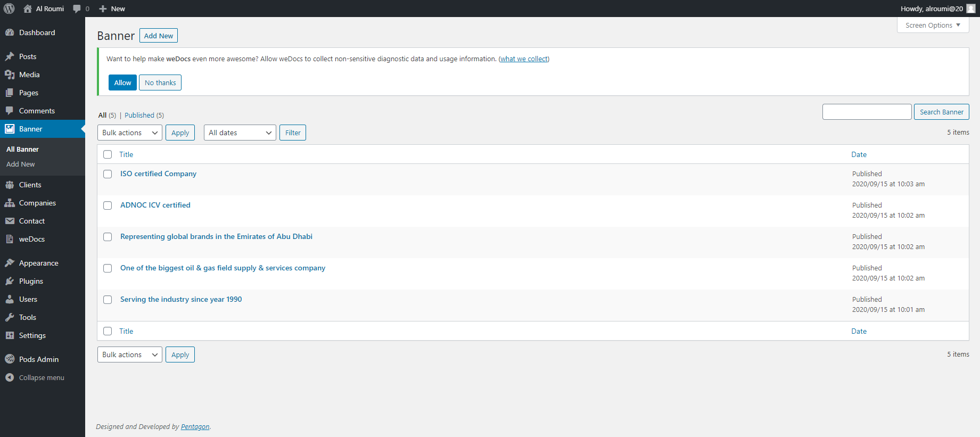Click the Collapse menu arrow icon

[10, 377]
